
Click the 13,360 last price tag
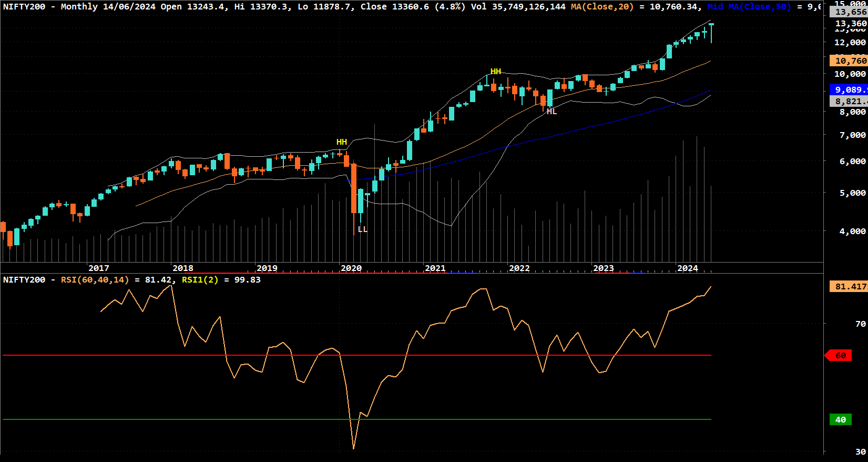(850, 23)
